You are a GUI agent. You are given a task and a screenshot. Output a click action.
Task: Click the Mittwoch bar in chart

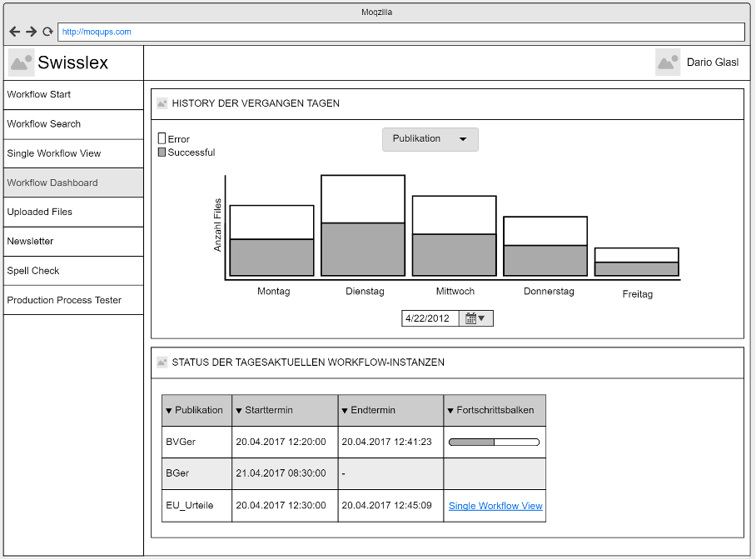[454, 236]
